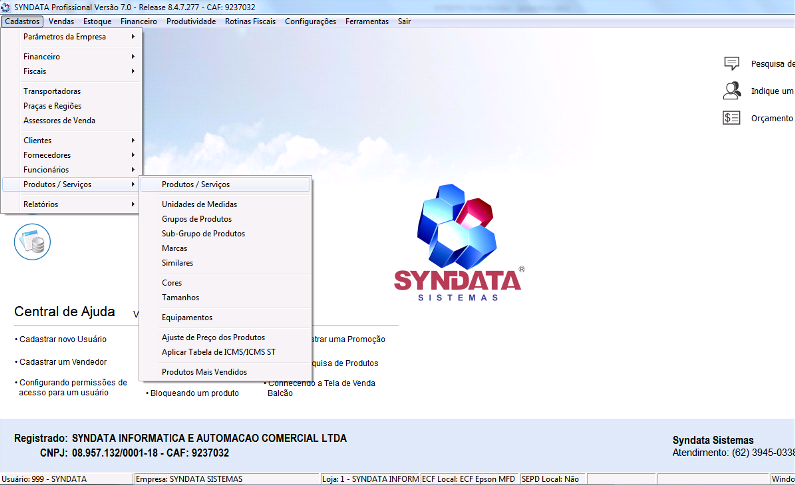Open Configurando permissões de acesso link
This screenshot has width=795, height=485.
tap(73, 387)
